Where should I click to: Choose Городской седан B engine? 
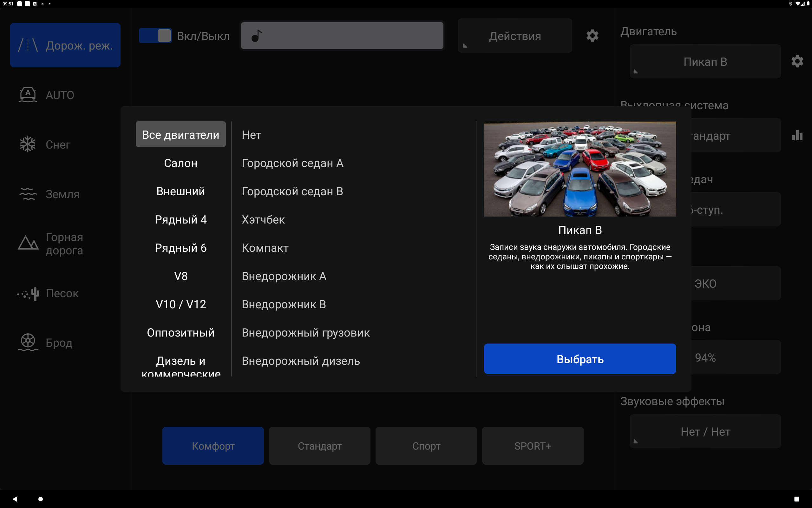(354, 191)
